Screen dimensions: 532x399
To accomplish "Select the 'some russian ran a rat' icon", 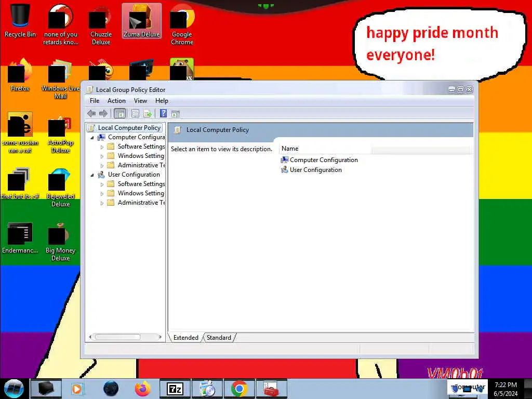I will coord(20,133).
